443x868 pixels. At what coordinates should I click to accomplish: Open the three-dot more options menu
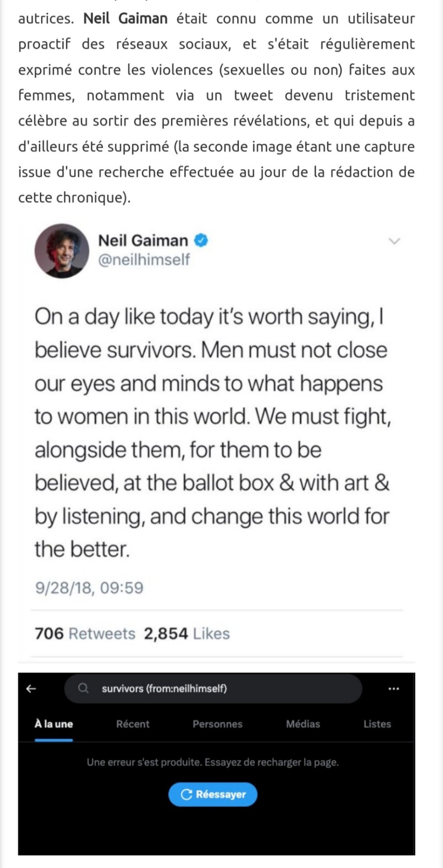click(394, 689)
